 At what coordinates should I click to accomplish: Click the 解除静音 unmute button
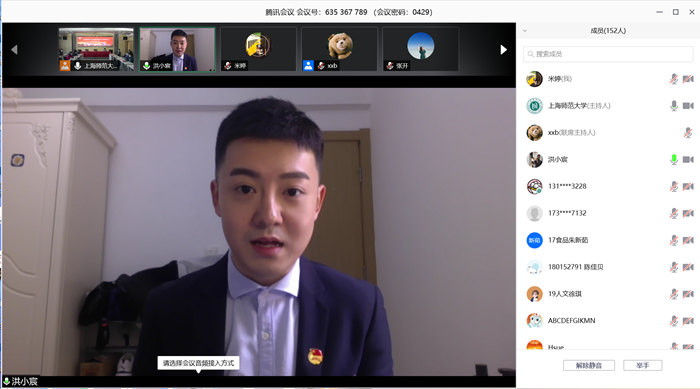coord(589,365)
